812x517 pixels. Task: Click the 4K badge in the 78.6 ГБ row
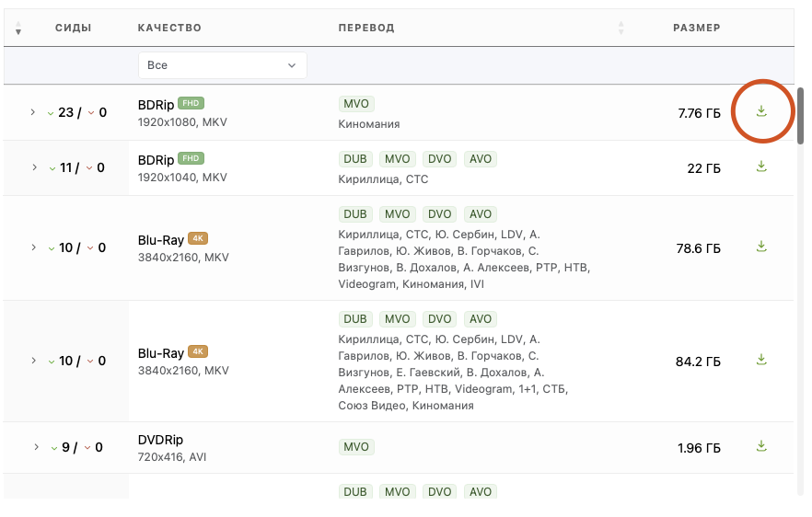198,238
